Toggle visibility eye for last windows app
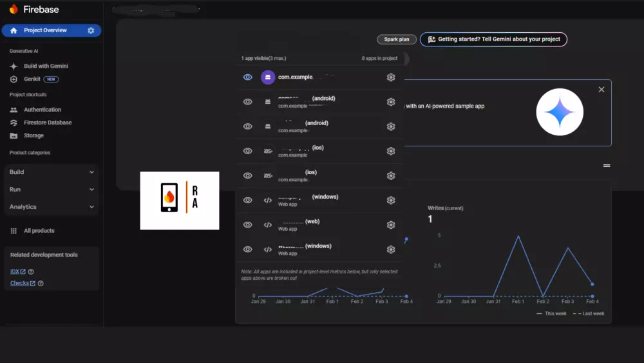Image resolution: width=644 pixels, height=363 pixels. coord(247,250)
